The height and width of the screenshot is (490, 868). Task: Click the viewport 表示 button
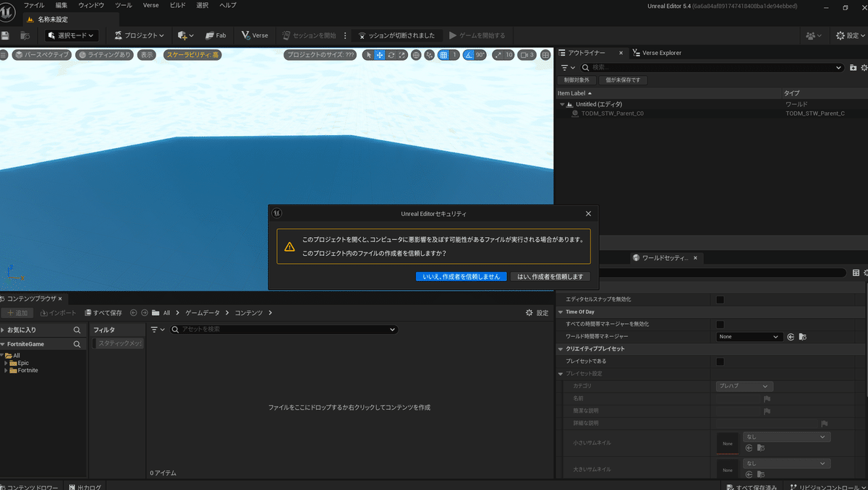(x=147, y=55)
